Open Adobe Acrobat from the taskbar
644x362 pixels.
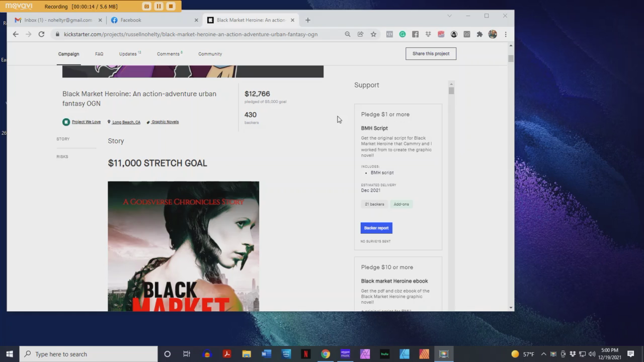pyautogui.click(x=227, y=354)
